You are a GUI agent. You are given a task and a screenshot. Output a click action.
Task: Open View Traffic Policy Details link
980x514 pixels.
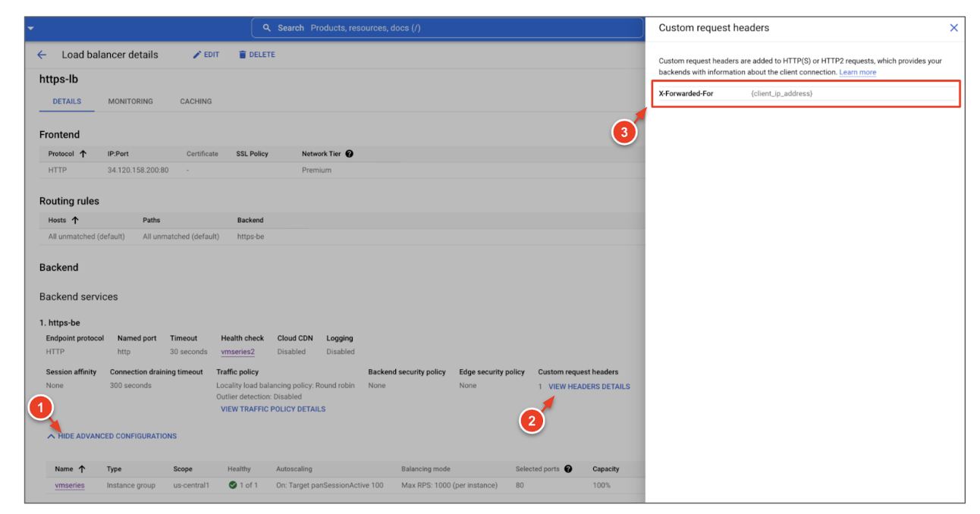(273, 409)
